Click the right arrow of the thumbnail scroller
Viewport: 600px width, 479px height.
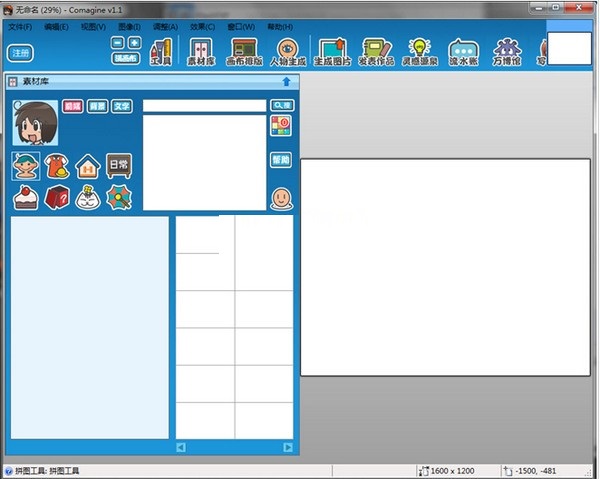287,447
